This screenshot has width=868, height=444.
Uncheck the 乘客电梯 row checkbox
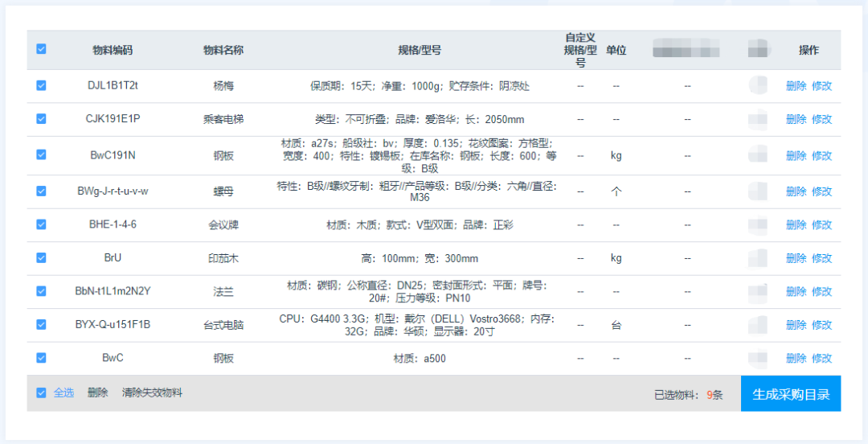(41, 119)
